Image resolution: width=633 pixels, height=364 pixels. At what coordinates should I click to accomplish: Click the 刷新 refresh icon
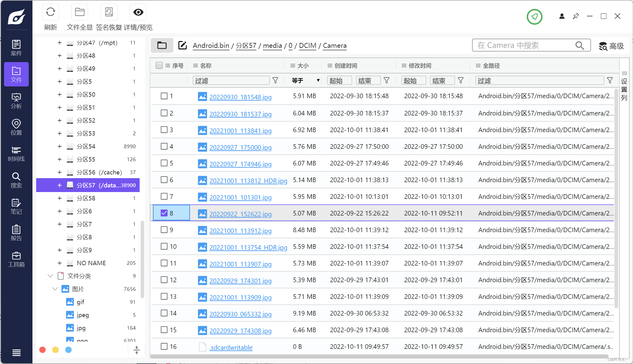point(50,12)
